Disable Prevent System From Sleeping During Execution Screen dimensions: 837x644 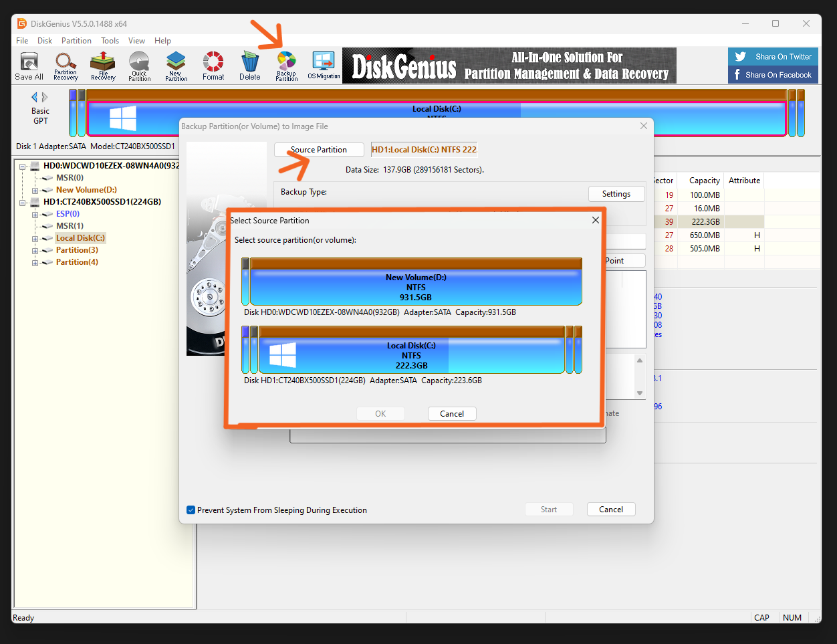coord(191,510)
